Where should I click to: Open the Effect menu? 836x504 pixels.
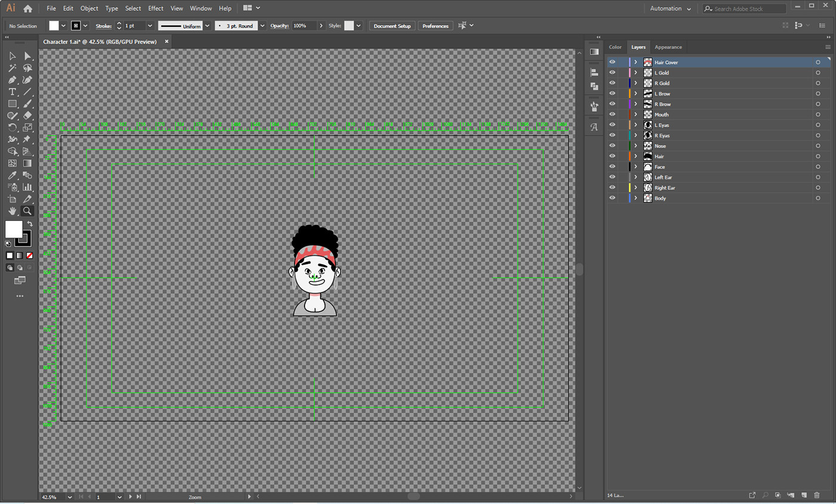[x=156, y=8]
